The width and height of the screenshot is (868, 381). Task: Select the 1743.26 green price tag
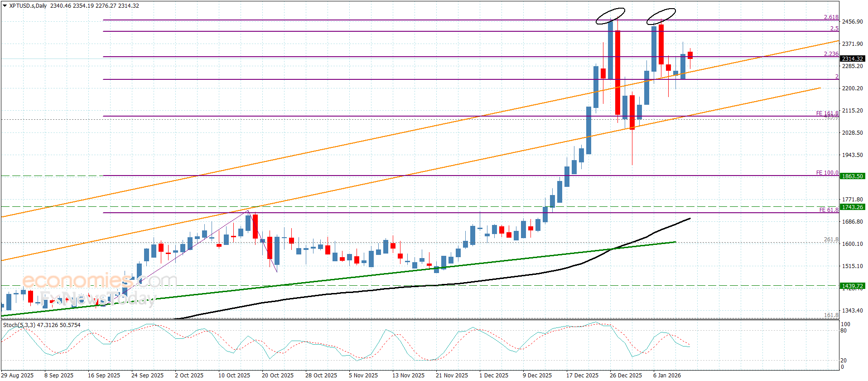coord(852,207)
